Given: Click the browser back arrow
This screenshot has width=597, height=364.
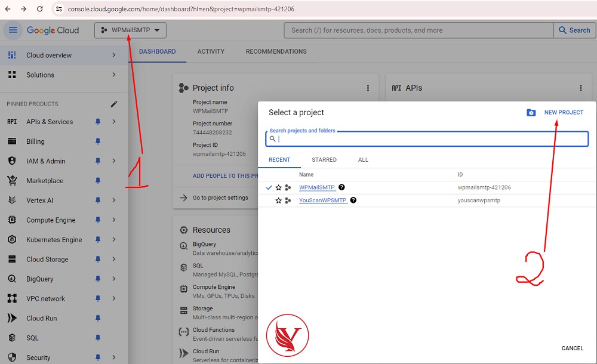Looking at the screenshot, I should [8, 9].
